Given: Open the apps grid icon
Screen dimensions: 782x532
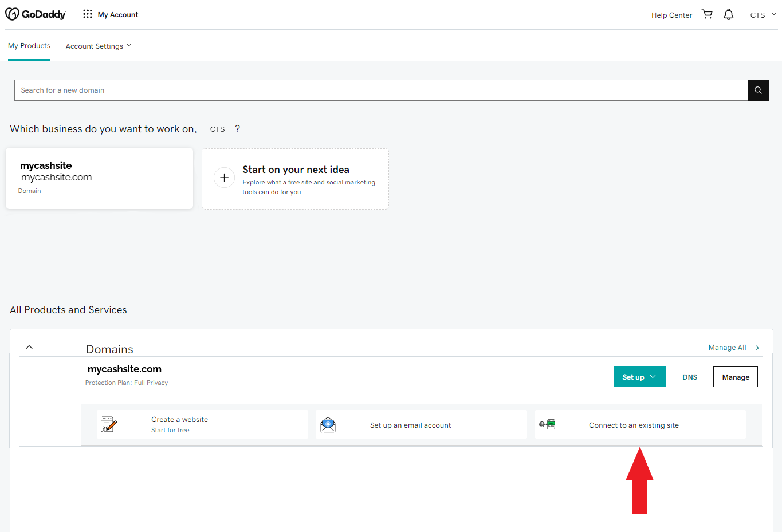Looking at the screenshot, I should (x=87, y=14).
